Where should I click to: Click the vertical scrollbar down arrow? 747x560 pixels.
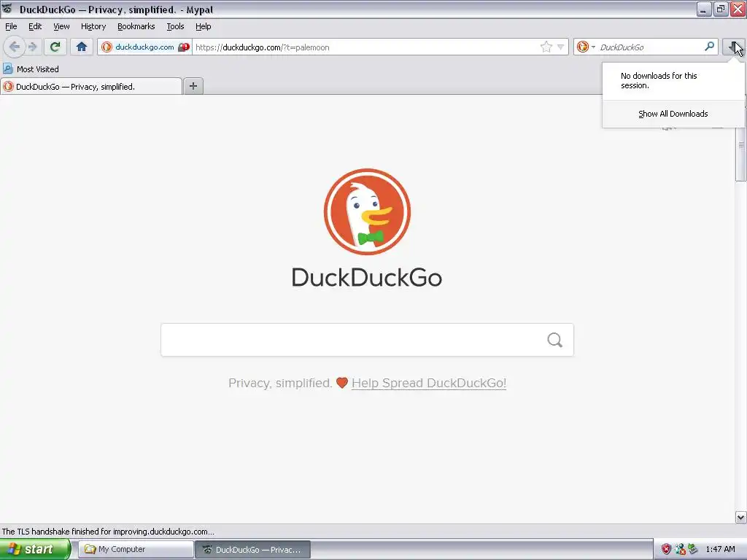[x=741, y=517]
